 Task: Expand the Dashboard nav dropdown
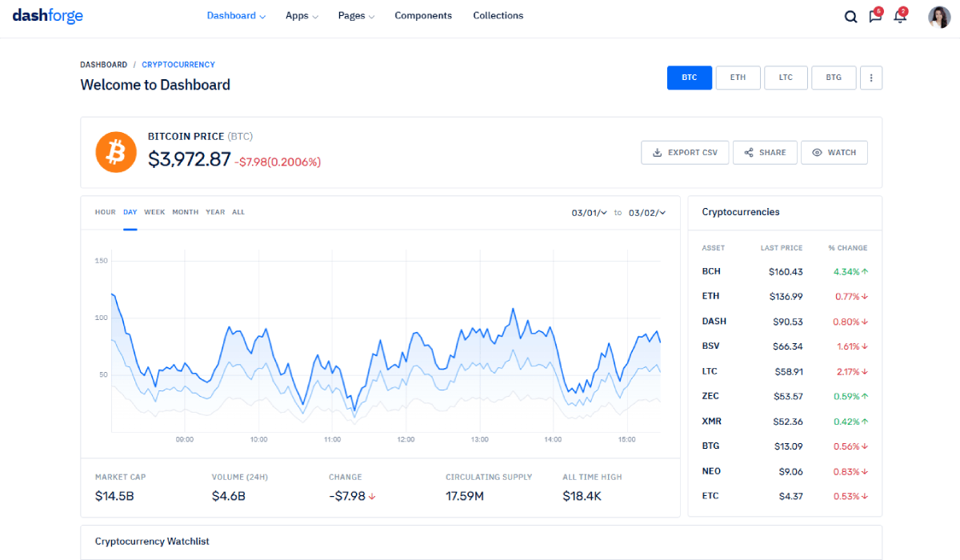tap(236, 16)
